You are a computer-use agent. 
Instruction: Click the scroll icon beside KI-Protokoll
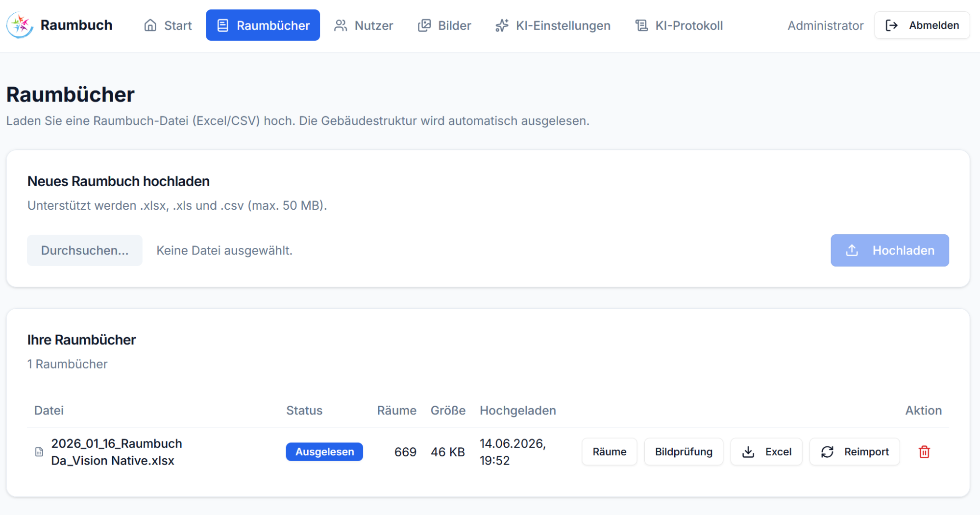coord(641,25)
